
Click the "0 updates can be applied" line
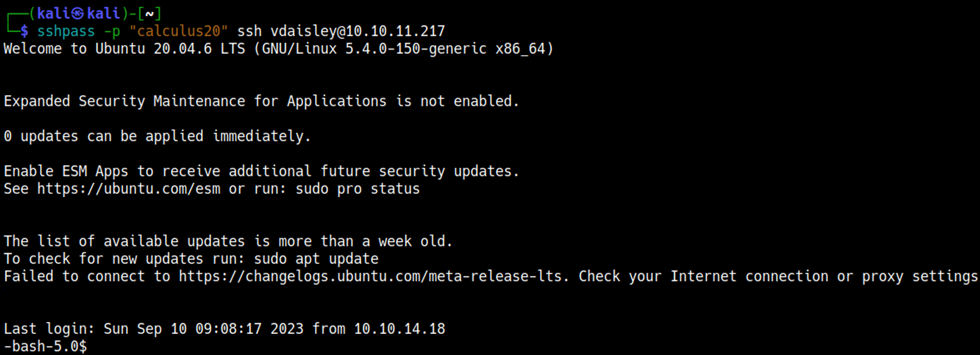(157, 136)
